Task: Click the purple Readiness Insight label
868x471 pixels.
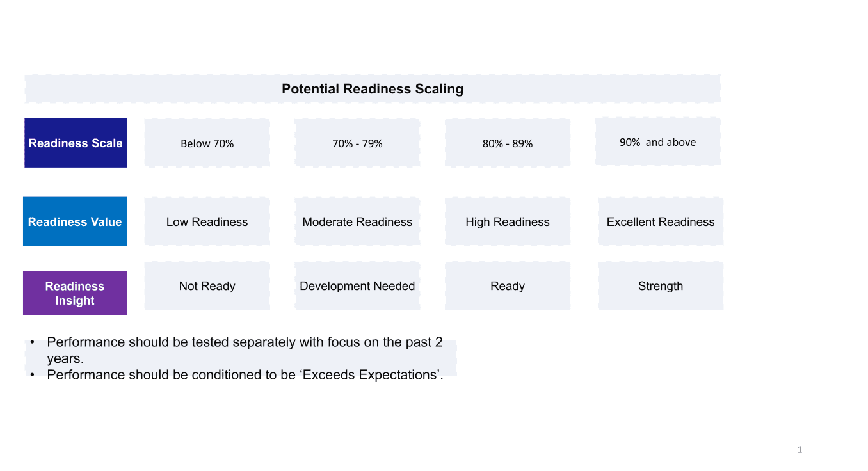Action: pyautogui.click(x=75, y=293)
